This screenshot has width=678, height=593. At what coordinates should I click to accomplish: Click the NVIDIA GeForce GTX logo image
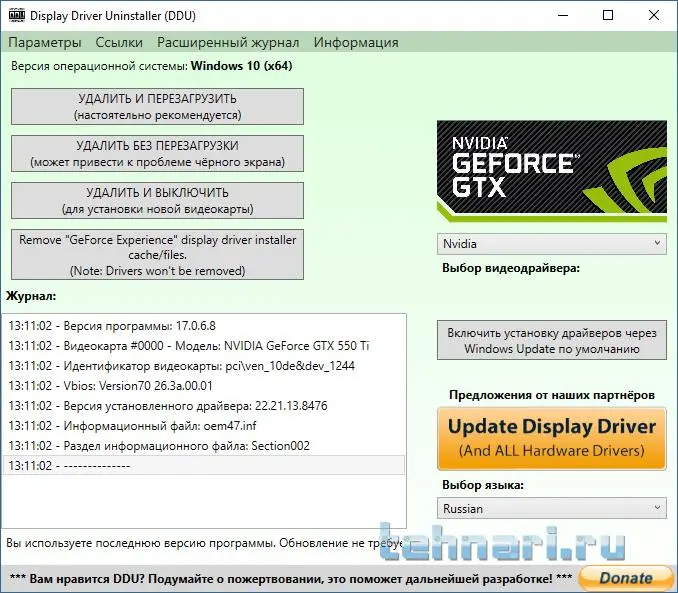tap(552, 171)
